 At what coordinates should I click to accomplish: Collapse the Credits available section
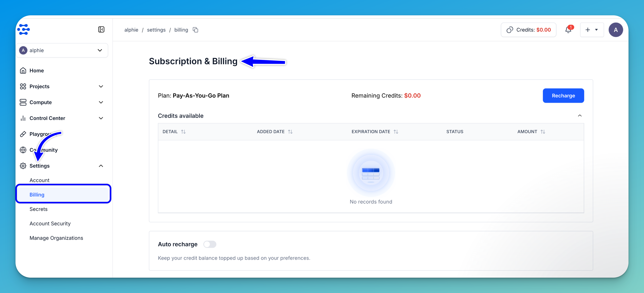(580, 116)
